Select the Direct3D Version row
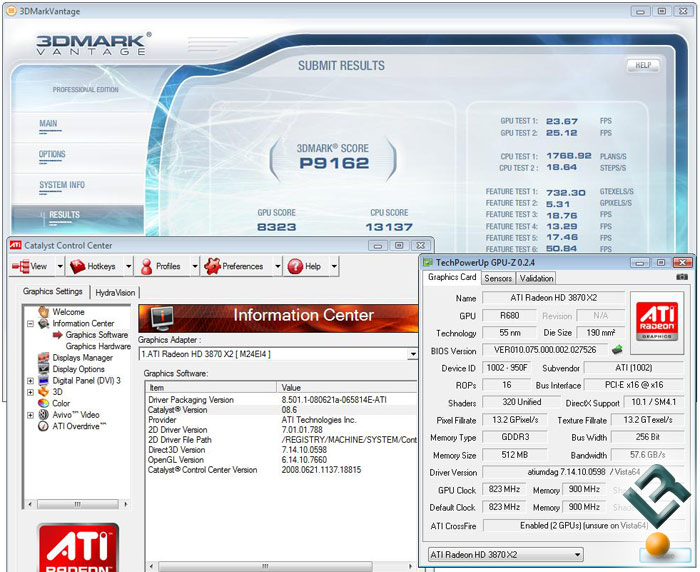The height and width of the screenshot is (572, 700). click(282, 450)
